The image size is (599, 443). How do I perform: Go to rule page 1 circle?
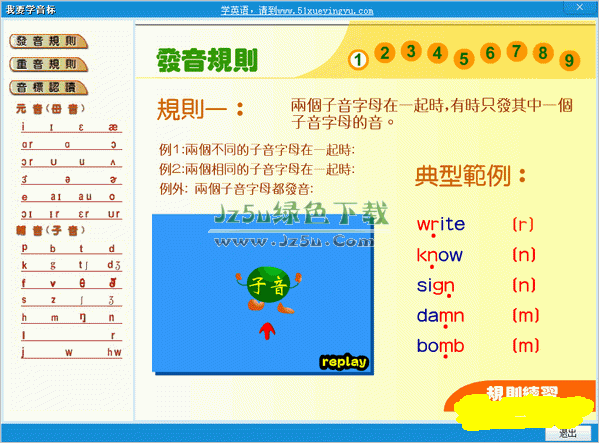tap(358, 60)
